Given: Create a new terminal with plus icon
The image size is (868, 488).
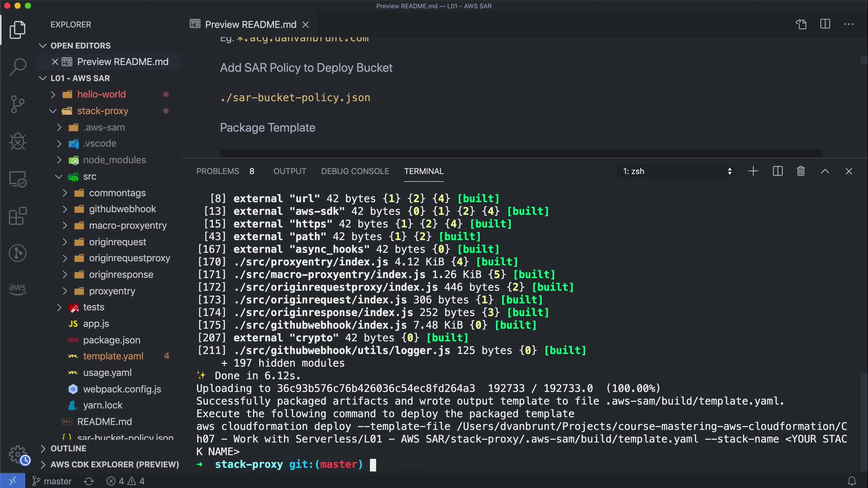Looking at the screenshot, I should click(x=753, y=171).
